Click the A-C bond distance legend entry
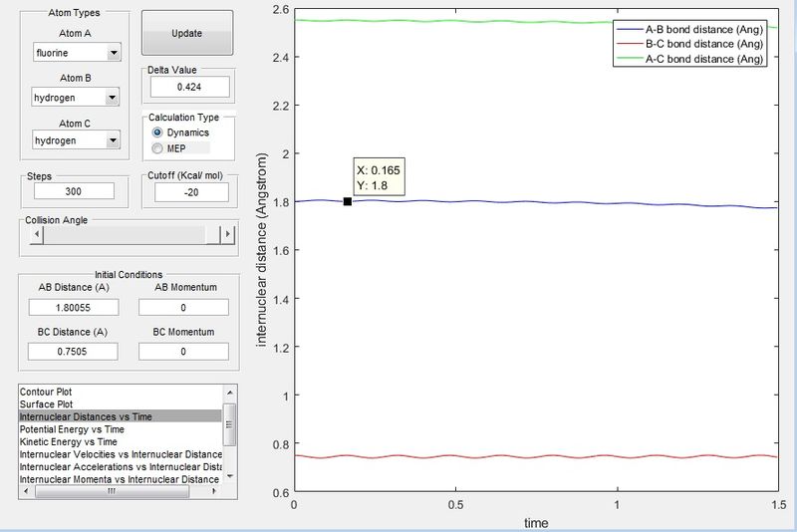Image resolution: width=797 pixels, height=532 pixels. pos(689,59)
